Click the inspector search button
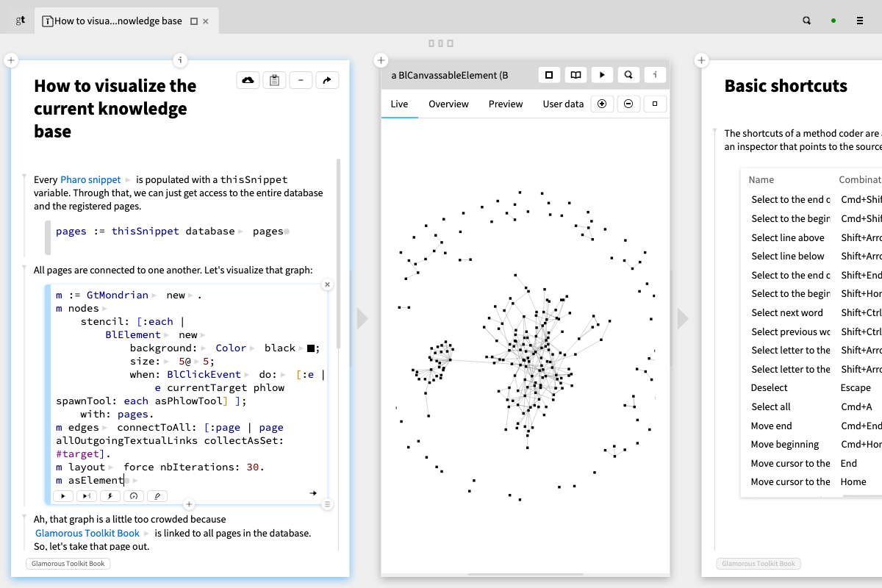882x588 pixels. point(629,74)
